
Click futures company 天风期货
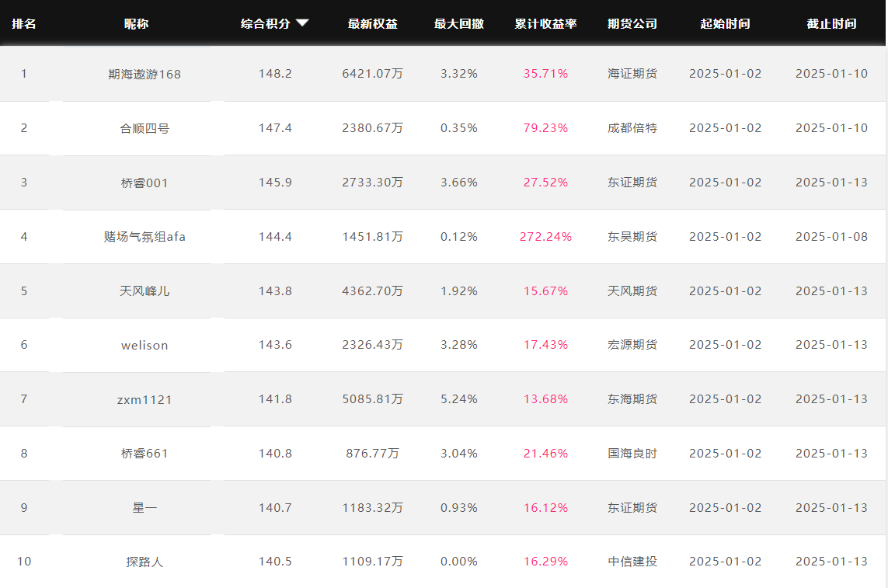tap(632, 291)
